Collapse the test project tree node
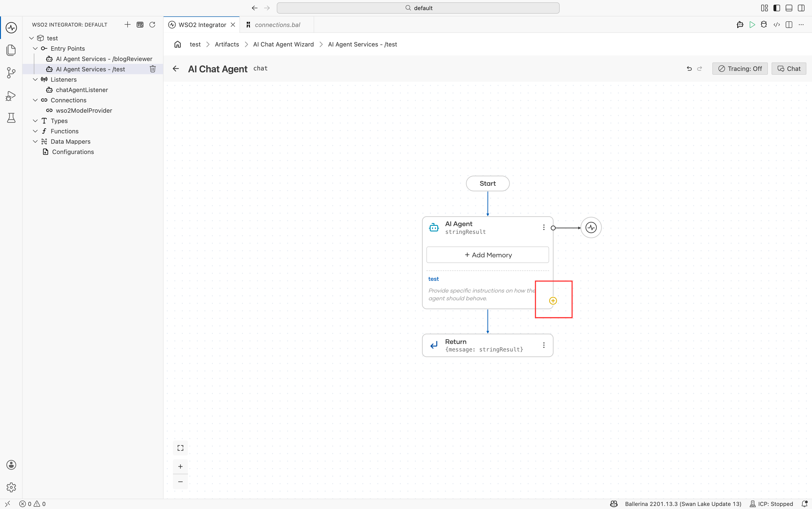The width and height of the screenshot is (812, 509). 31,38
